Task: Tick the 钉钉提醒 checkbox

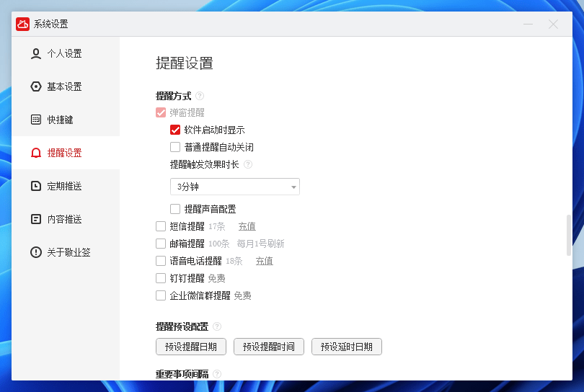Action: click(161, 278)
